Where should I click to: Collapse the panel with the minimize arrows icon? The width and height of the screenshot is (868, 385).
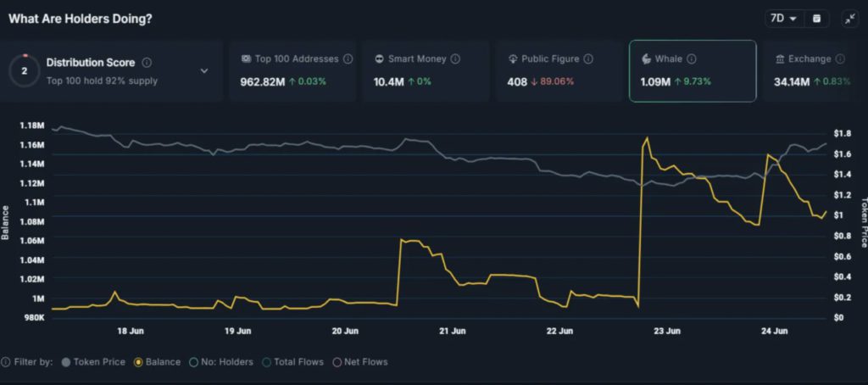coord(849,18)
